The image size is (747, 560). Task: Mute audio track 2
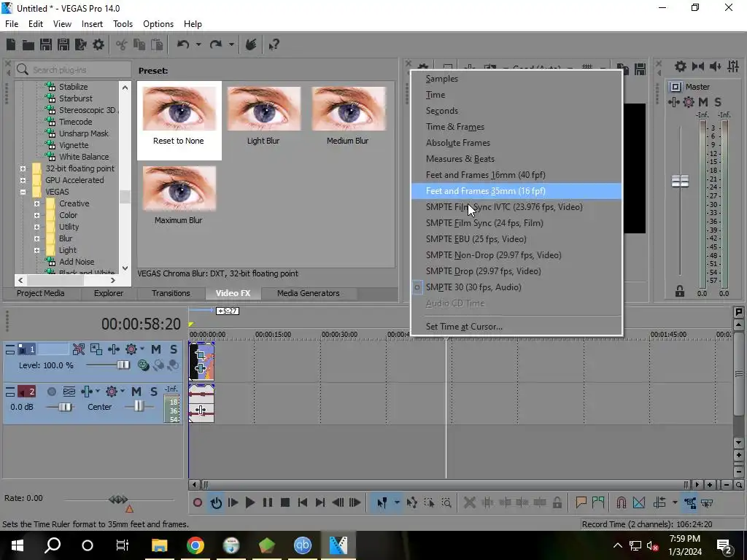(x=136, y=392)
